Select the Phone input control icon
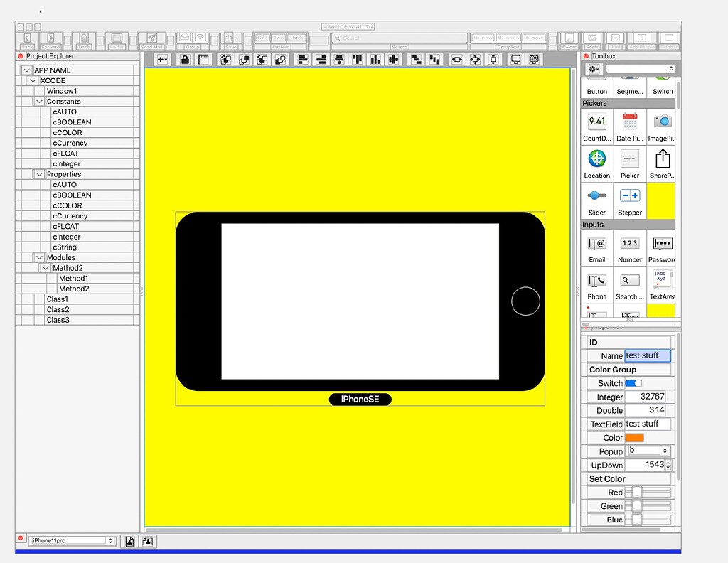 (x=596, y=280)
